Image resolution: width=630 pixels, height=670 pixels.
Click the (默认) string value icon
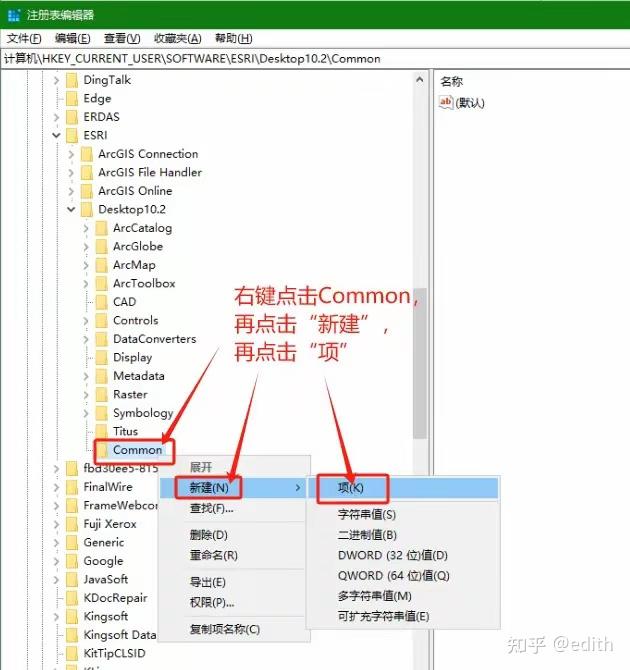446,103
